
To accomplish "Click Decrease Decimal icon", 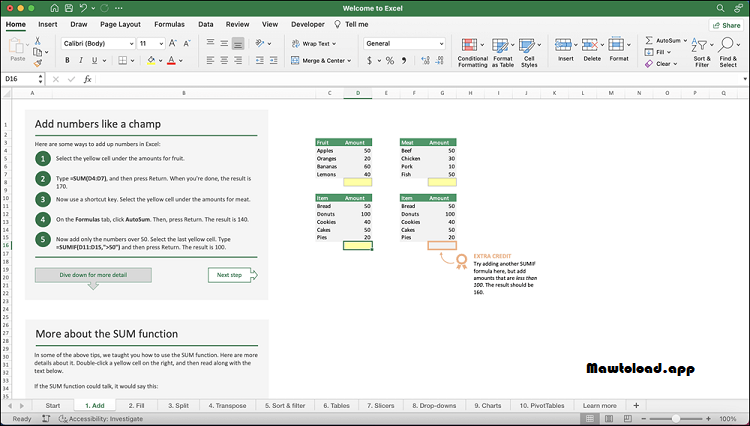I will pyautogui.click(x=440, y=61).
